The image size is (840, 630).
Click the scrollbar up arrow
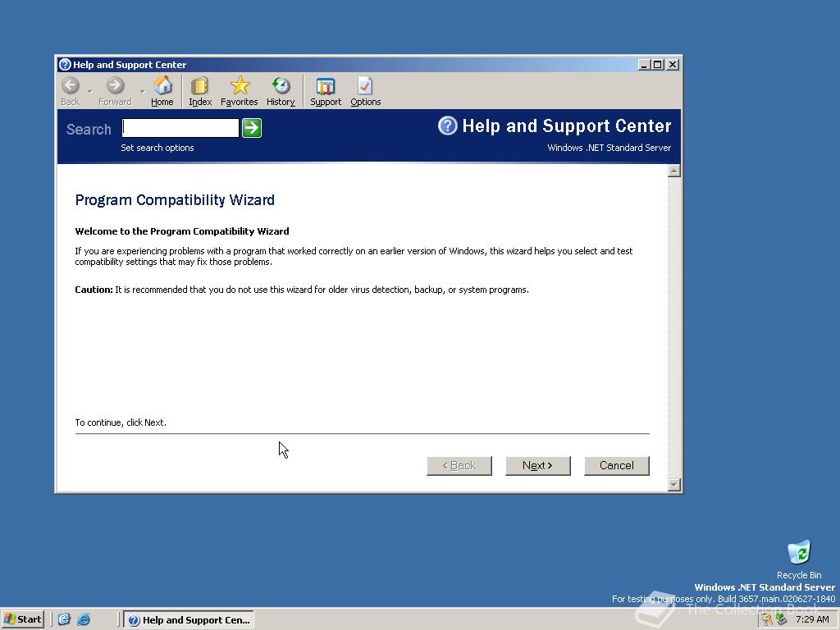click(x=674, y=171)
